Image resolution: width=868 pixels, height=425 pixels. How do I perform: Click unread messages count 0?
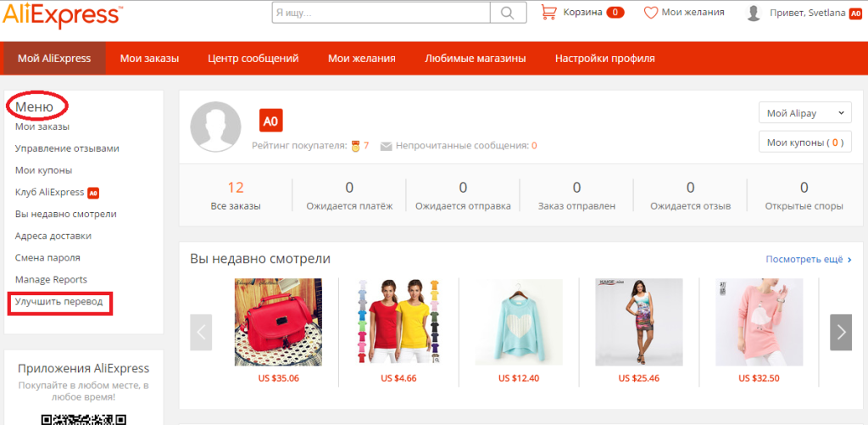[534, 146]
